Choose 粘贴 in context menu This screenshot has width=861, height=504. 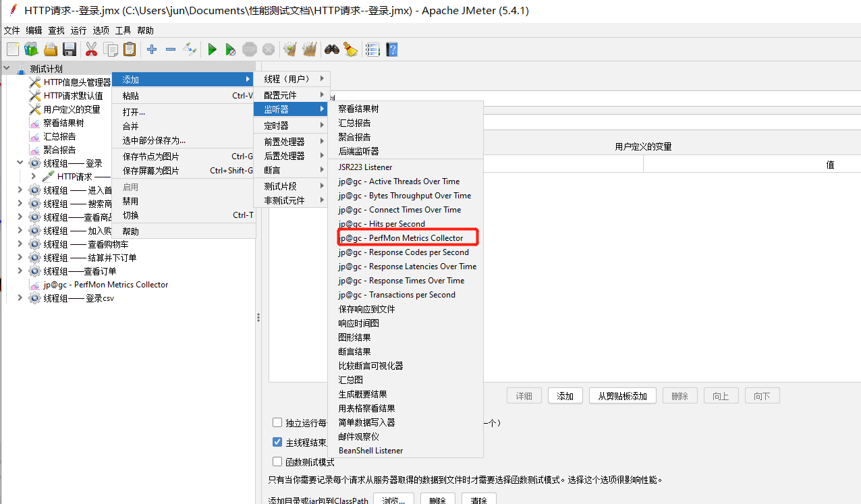[184, 96]
